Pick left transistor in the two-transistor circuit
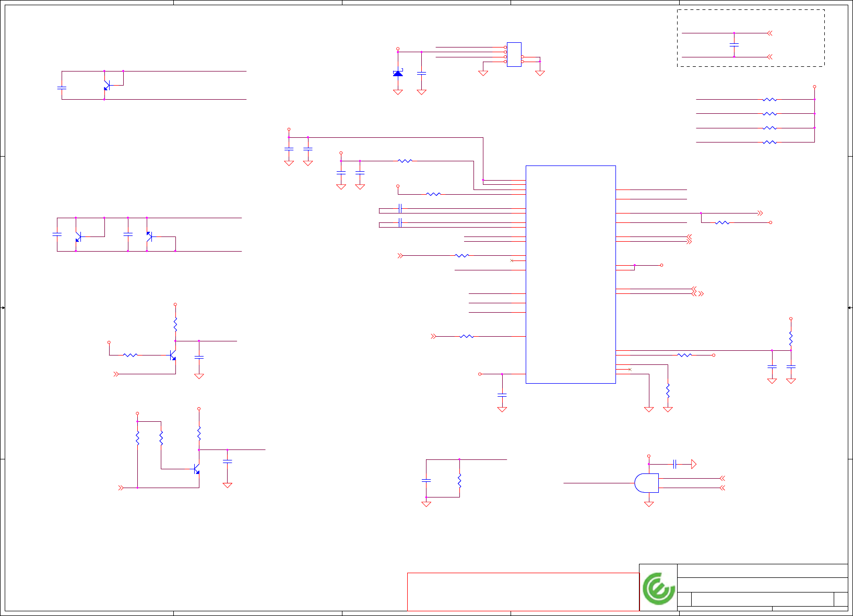 click(78, 236)
